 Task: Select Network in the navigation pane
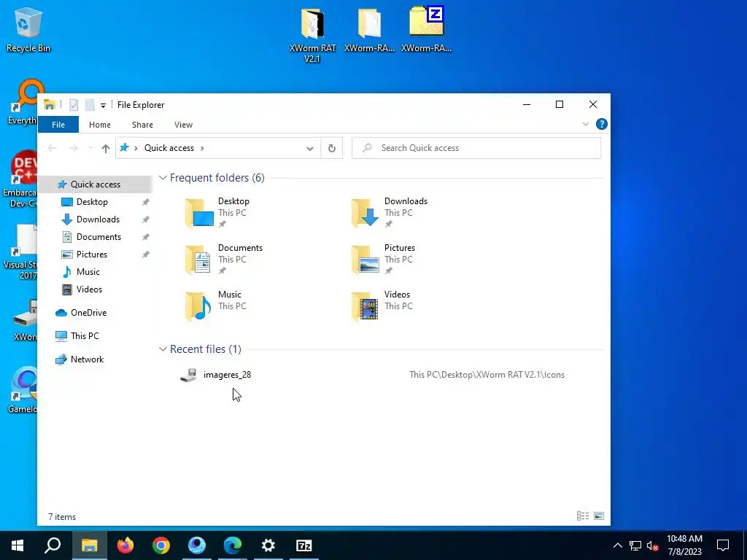click(87, 359)
